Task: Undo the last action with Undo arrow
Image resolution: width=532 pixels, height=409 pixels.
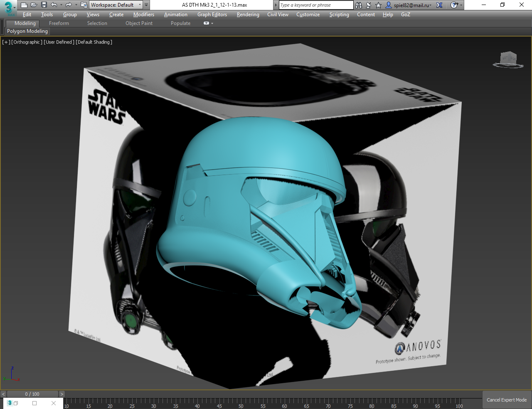Action: coord(54,5)
